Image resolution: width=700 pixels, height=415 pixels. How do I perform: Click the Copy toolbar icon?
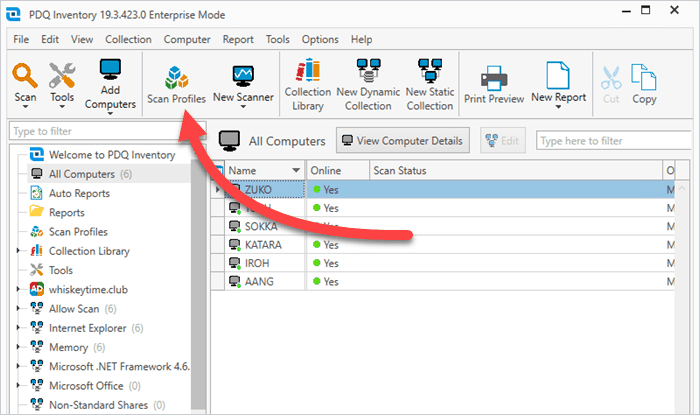(644, 78)
